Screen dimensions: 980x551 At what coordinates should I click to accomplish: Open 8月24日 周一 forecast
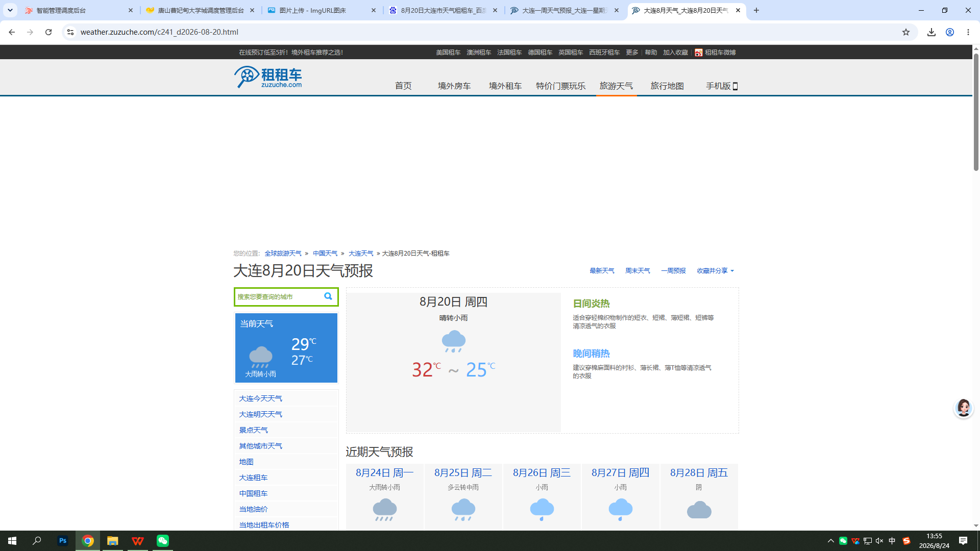(385, 473)
